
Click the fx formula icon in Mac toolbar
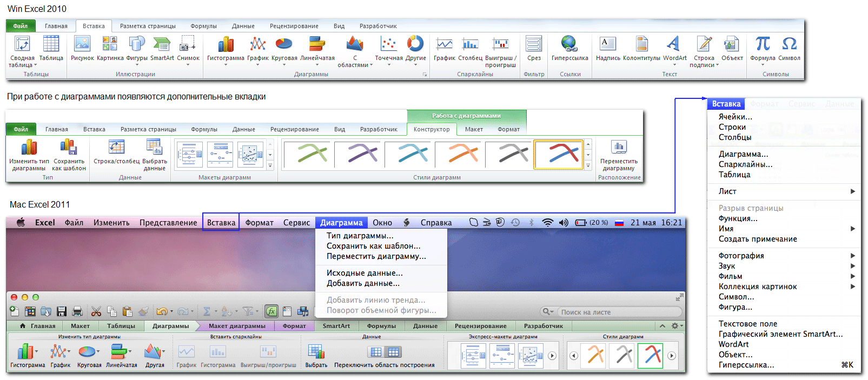[x=271, y=311]
